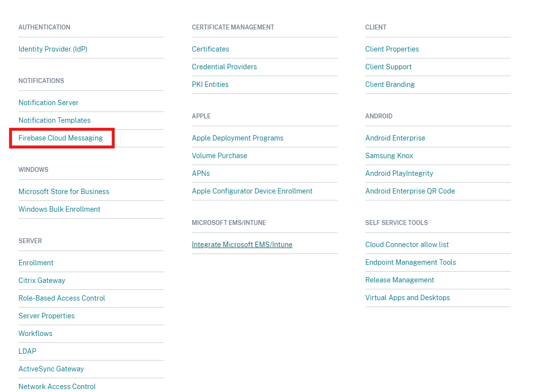Select Credential Providers

[x=224, y=67]
